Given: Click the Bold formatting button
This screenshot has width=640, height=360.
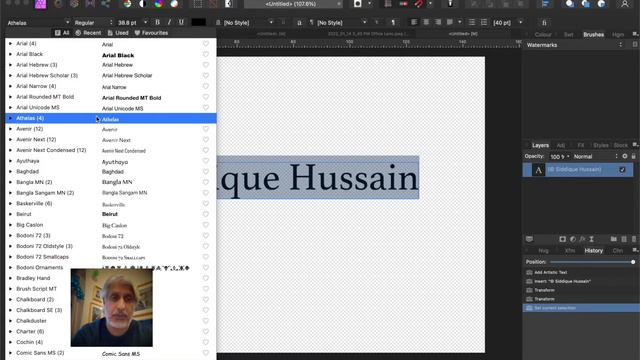Looking at the screenshot, I should click(158, 22).
